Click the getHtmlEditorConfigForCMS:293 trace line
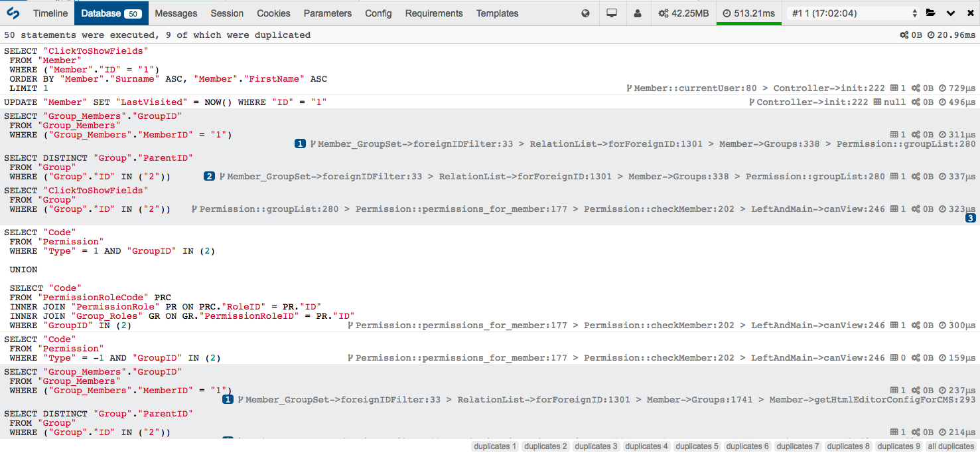 point(873,400)
